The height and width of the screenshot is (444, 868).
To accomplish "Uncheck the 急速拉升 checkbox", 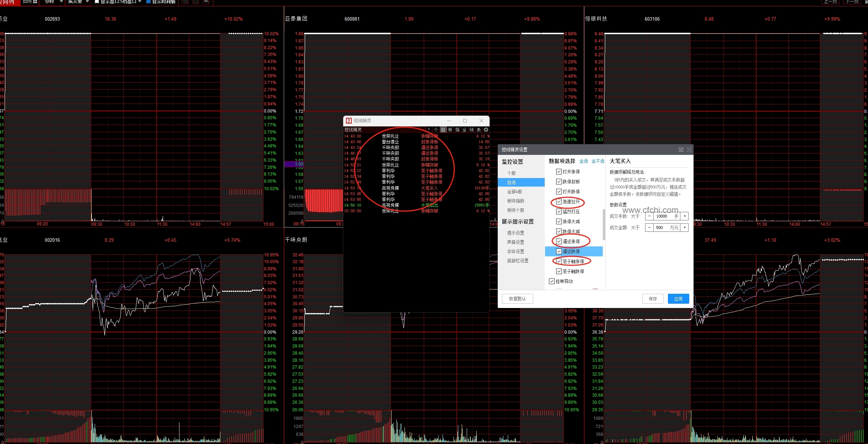I will (559, 202).
